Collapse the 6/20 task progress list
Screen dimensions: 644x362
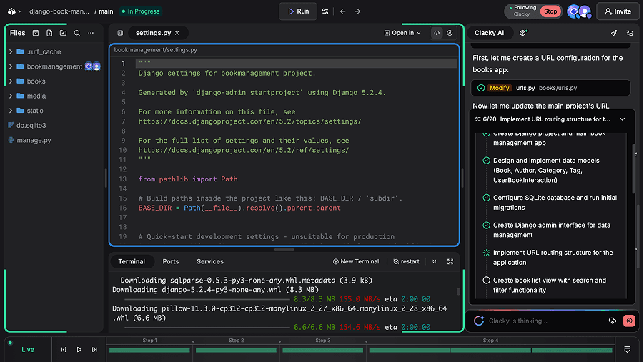623,119
